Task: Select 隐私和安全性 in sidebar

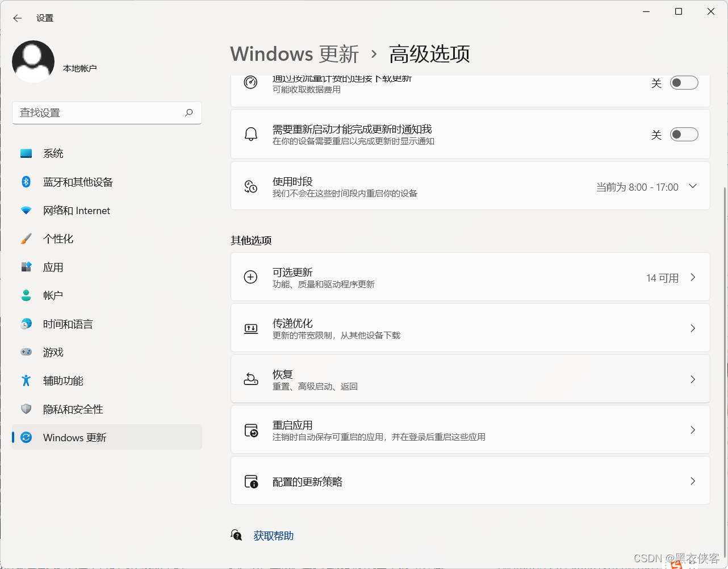Action: click(107, 409)
